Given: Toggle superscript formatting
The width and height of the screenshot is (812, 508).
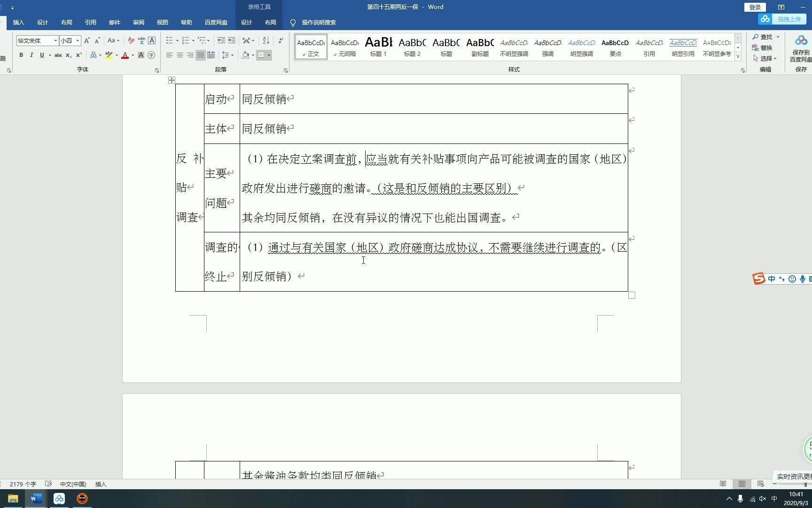Looking at the screenshot, I should tap(79, 55).
